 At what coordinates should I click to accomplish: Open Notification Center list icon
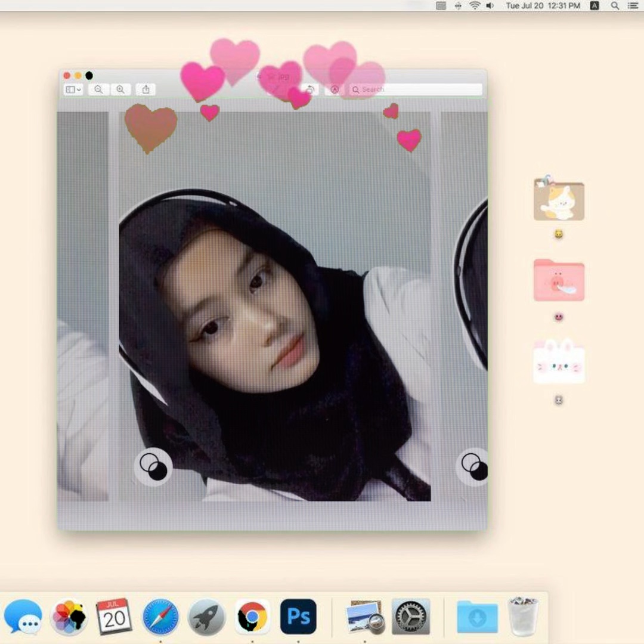pyautogui.click(x=633, y=5)
